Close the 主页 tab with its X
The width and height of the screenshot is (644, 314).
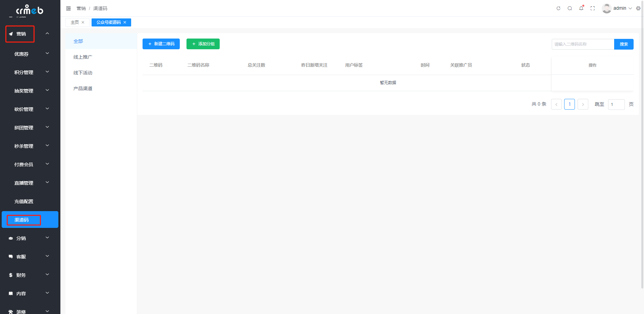click(x=83, y=22)
